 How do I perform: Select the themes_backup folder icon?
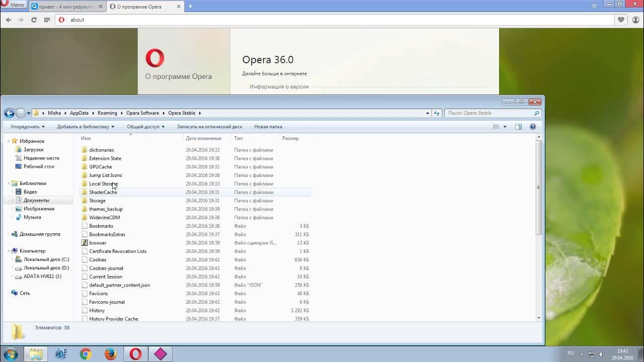pyautogui.click(x=84, y=209)
